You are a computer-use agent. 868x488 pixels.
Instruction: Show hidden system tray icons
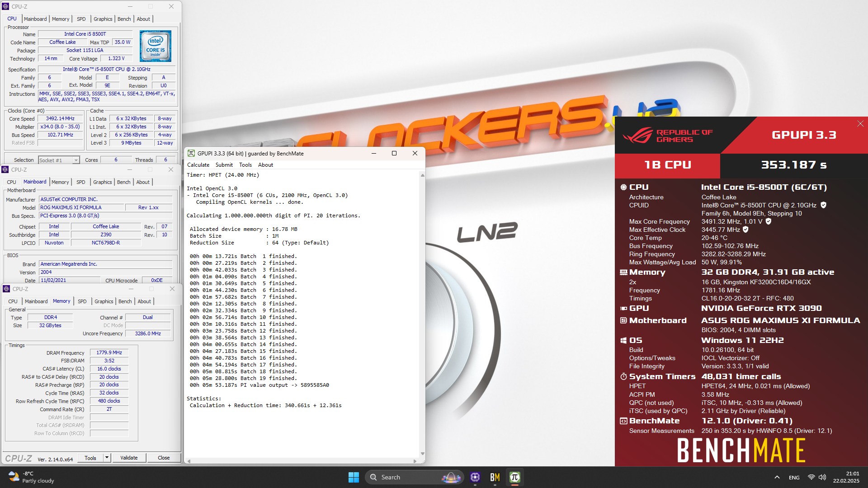tap(777, 477)
